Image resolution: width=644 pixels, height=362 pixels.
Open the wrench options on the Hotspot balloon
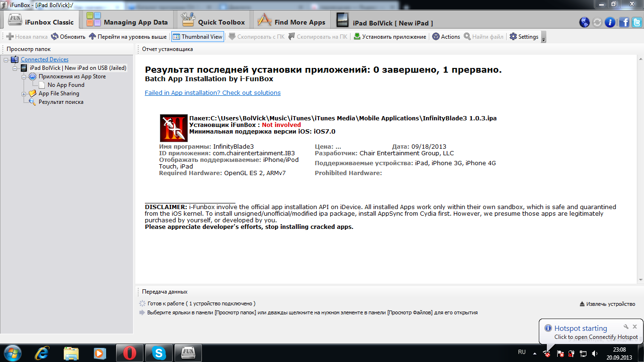[x=626, y=327]
